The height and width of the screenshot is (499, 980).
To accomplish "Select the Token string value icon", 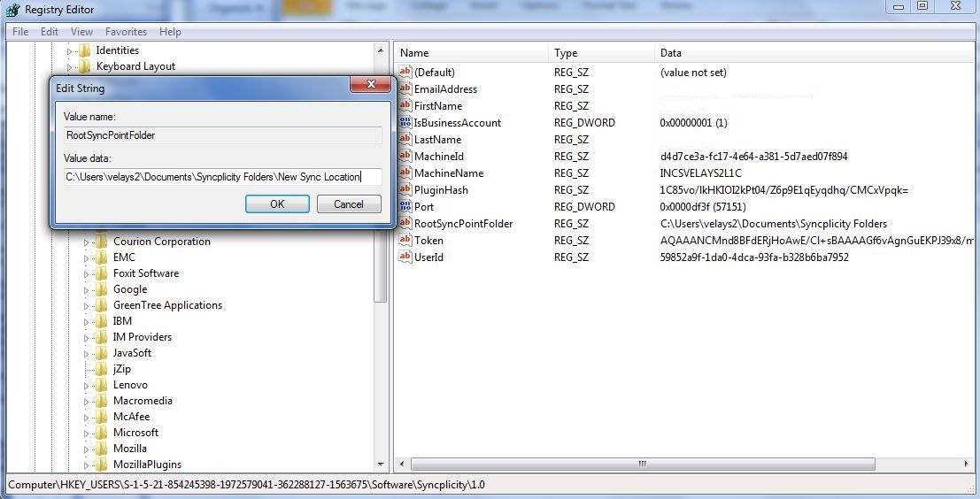I will [405, 241].
